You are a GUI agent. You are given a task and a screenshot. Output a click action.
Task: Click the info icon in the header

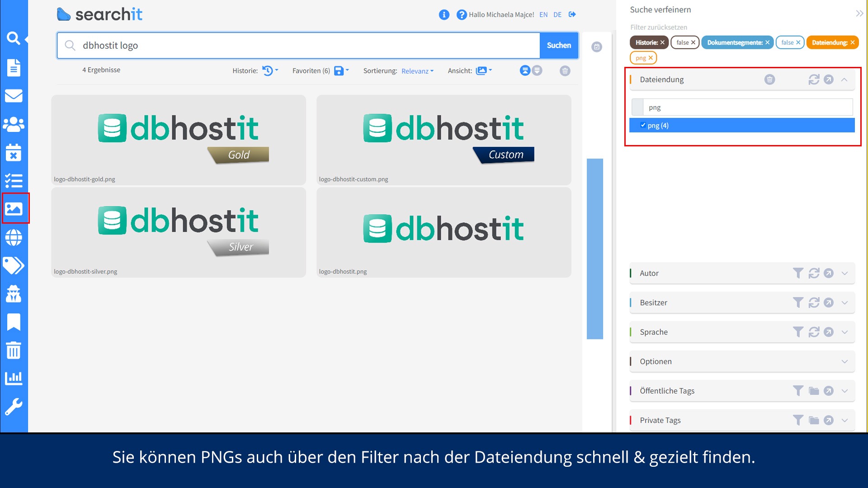(x=444, y=14)
